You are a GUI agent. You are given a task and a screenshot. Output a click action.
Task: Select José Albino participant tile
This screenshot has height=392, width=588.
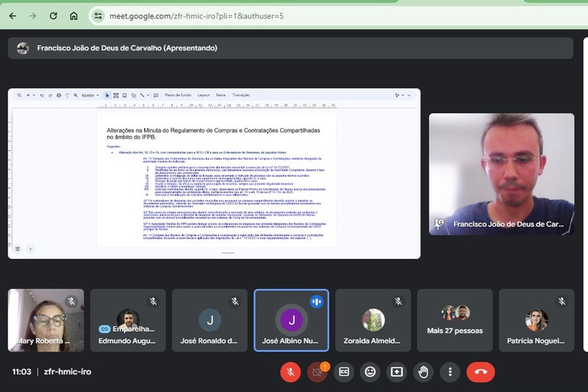click(x=292, y=320)
